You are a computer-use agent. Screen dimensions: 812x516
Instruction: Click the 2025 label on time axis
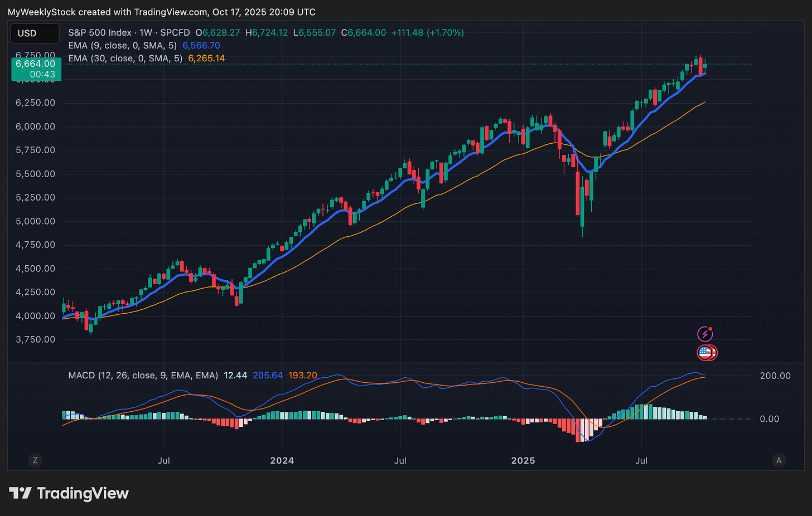[x=523, y=460]
